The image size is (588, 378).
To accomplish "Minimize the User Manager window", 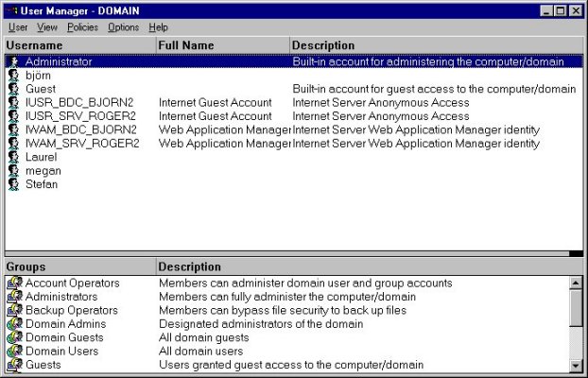I will [546, 10].
